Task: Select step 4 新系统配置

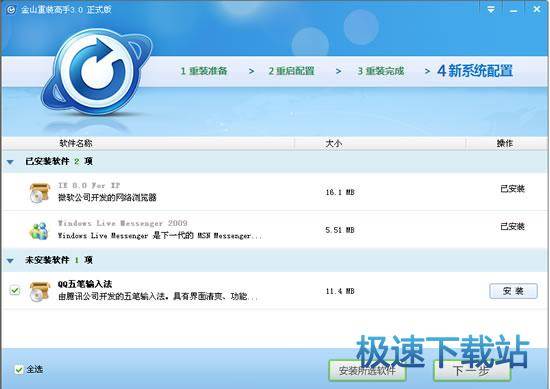Action: [x=475, y=71]
